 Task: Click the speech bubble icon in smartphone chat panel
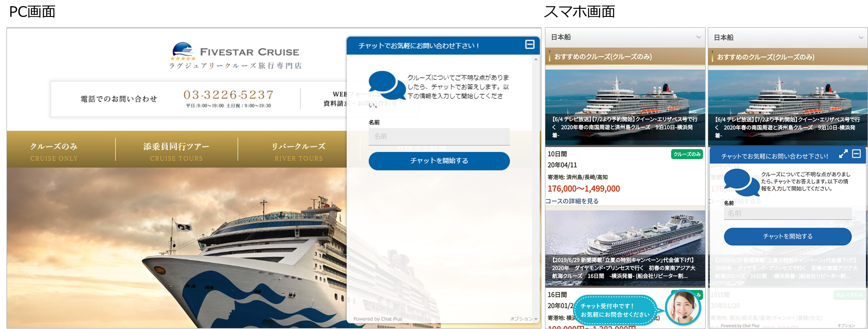coord(741,182)
